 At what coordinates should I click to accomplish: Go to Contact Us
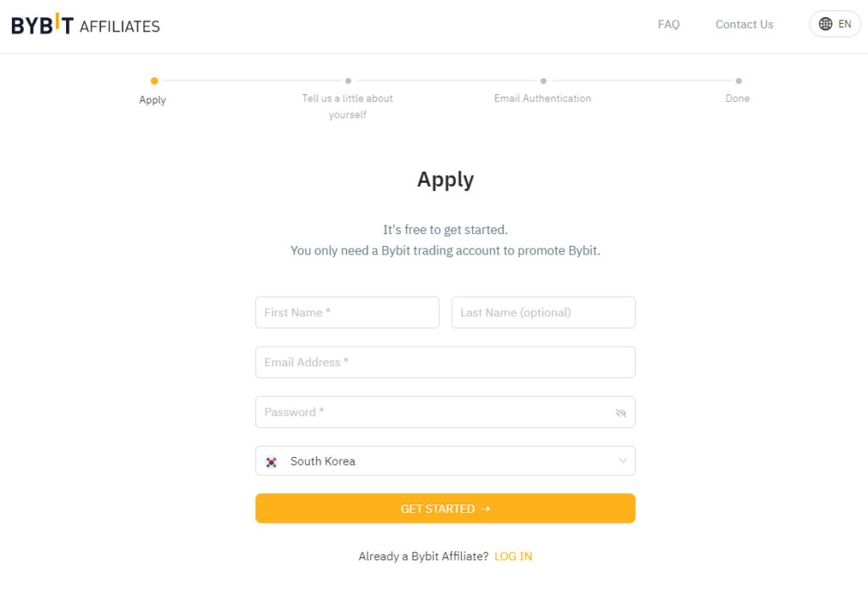pyautogui.click(x=744, y=25)
